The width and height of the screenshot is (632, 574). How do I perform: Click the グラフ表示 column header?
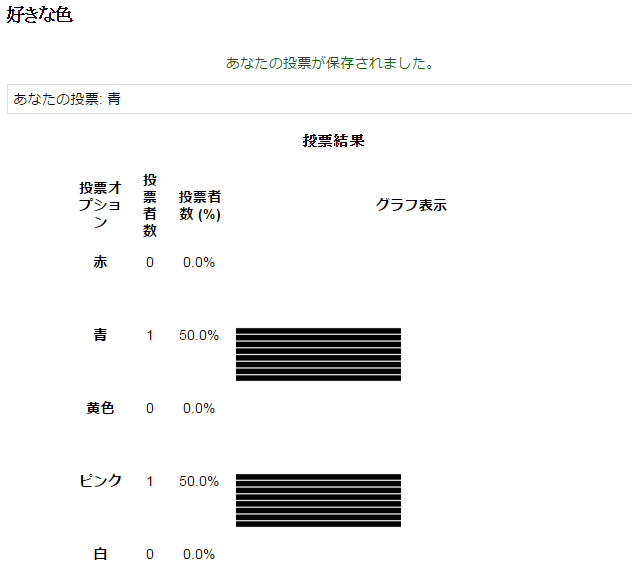[x=411, y=205]
